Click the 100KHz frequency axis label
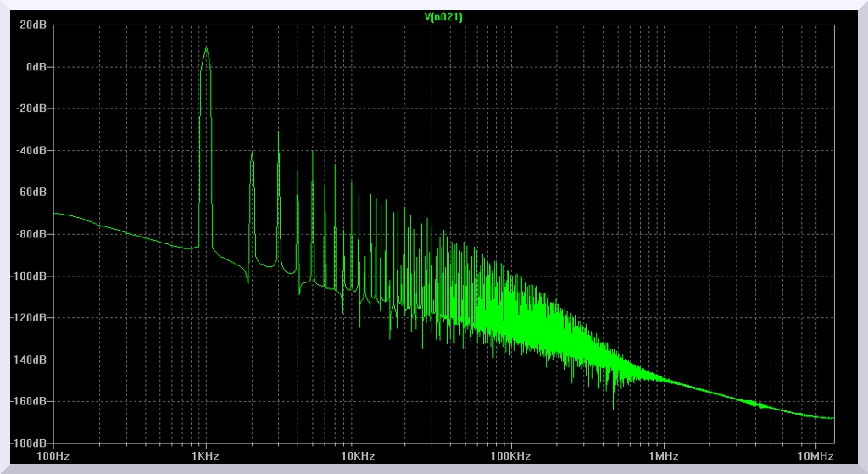 click(x=510, y=456)
